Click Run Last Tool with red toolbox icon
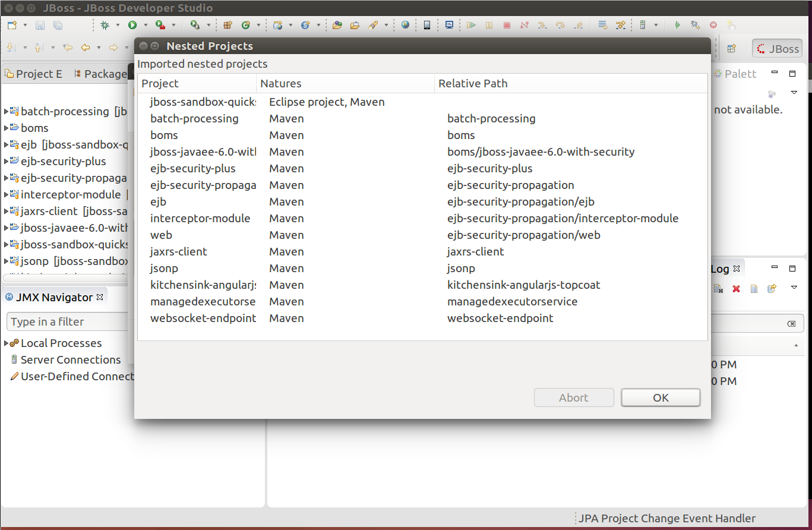Viewport: 812px width, 530px height. [x=160, y=25]
